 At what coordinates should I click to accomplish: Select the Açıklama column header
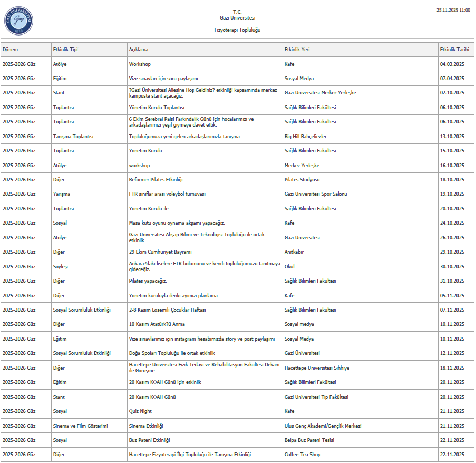click(139, 50)
